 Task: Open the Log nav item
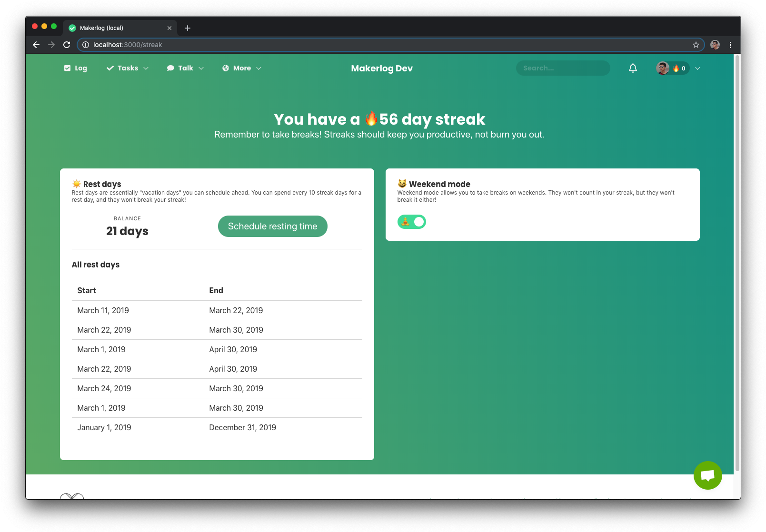[76, 68]
